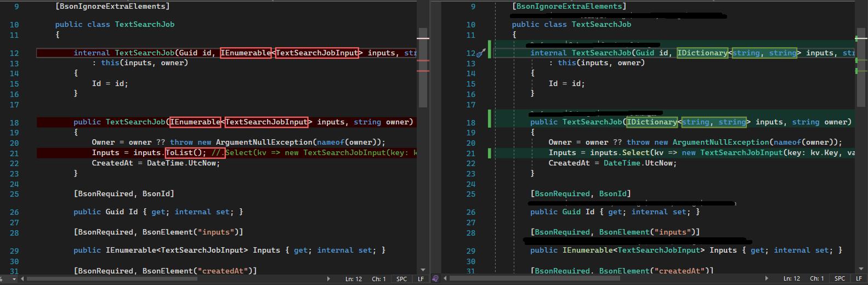
Task: Click 'ArgumentNullException' in right pane line 20
Action: click(x=721, y=142)
